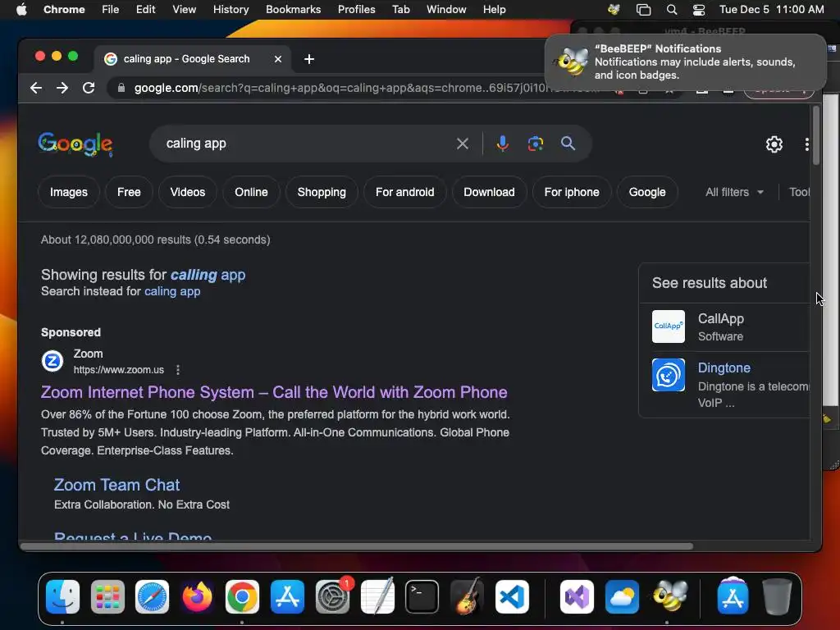Viewport: 840px width, 630px height.
Task: Clear the search box with X icon
Action: (463, 144)
